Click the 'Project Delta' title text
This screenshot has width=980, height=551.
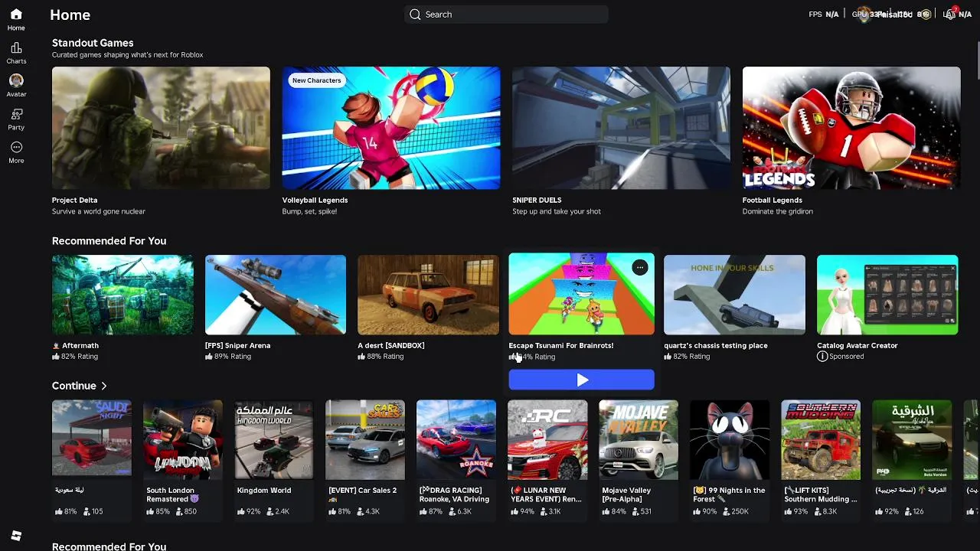coord(74,201)
